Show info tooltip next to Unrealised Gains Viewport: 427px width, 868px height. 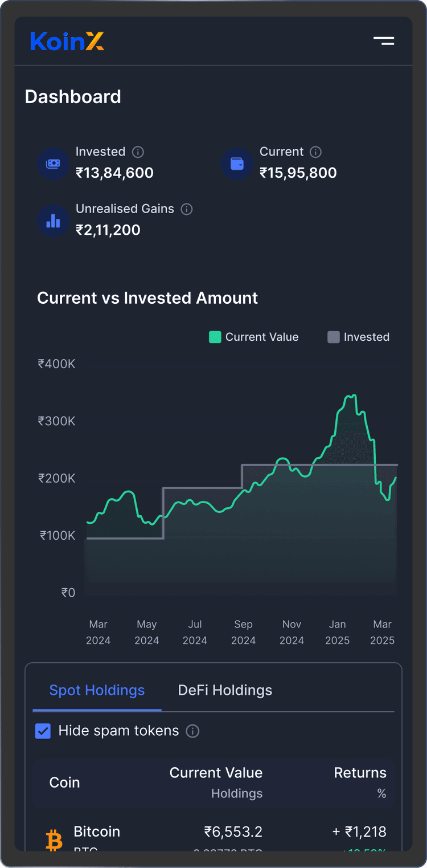pyautogui.click(x=187, y=209)
